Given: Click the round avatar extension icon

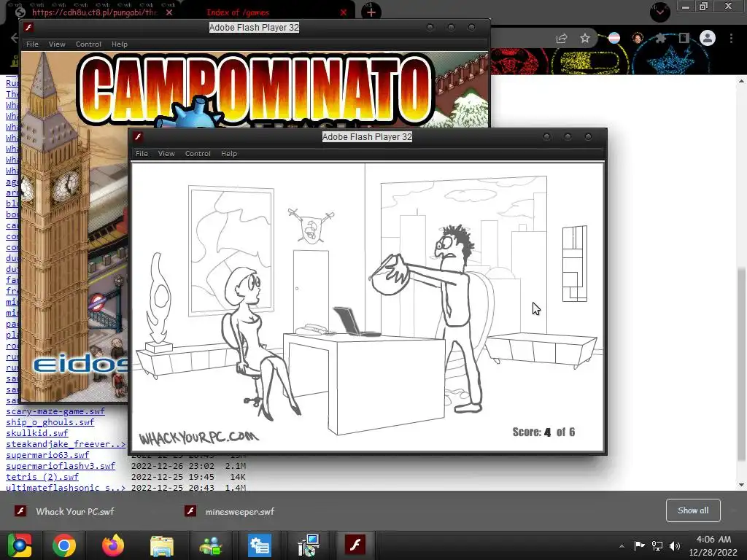Looking at the screenshot, I should tap(638, 38).
